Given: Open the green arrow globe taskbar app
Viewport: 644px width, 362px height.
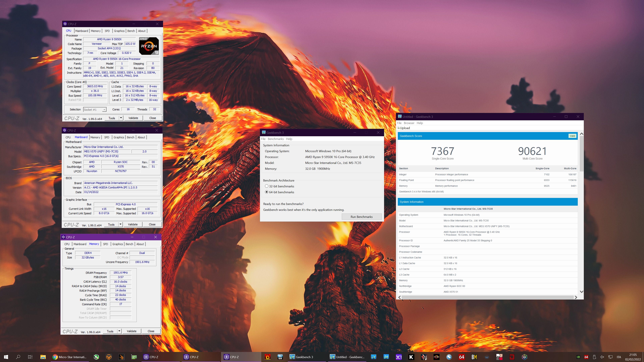Looking at the screenshot, I should point(96,357).
